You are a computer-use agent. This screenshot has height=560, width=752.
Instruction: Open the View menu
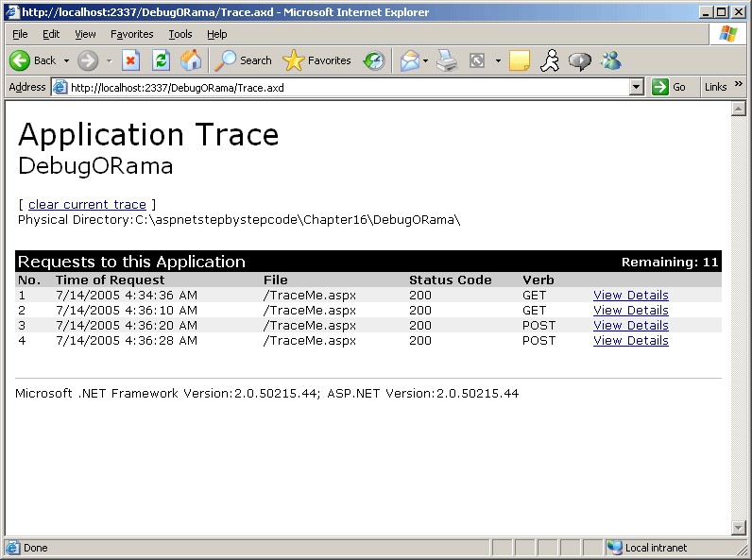(x=86, y=34)
